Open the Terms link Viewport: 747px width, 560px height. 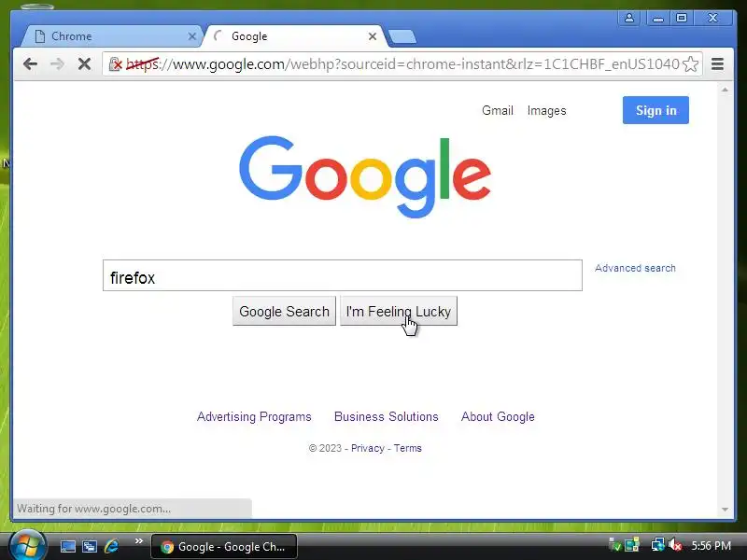pyautogui.click(x=408, y=448)
